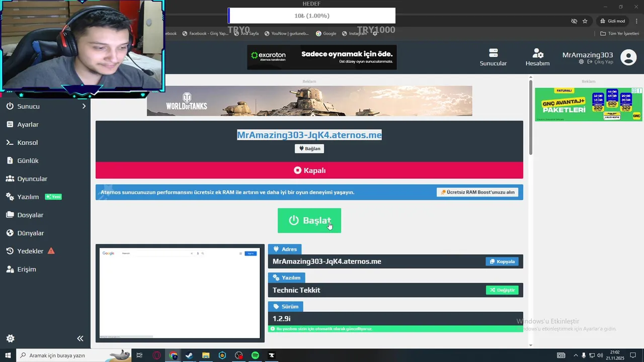Click the Çıkış Yap logout link
The width and height of the screenshot is (644, 362).
(601, 62)
